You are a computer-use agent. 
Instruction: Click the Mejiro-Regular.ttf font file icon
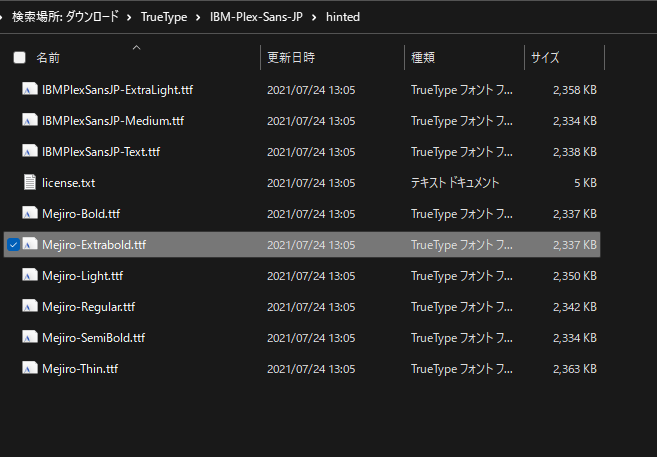tap(29, 306)
